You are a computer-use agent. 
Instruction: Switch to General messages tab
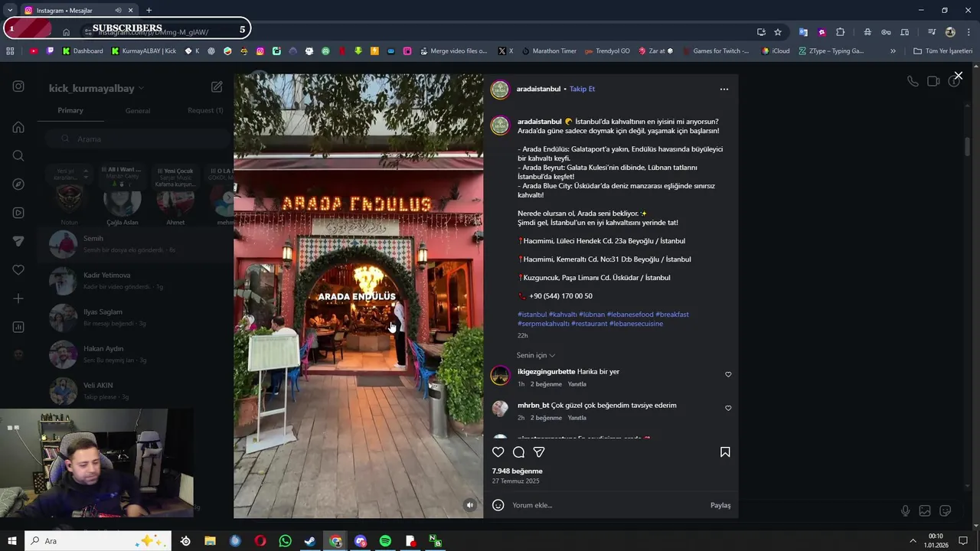pos(138,111)
